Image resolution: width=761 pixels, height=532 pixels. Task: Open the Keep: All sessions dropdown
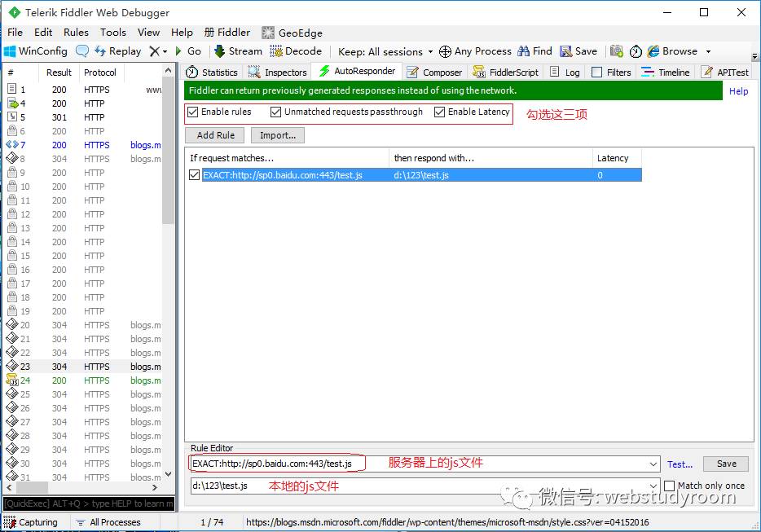click(385, 51)
